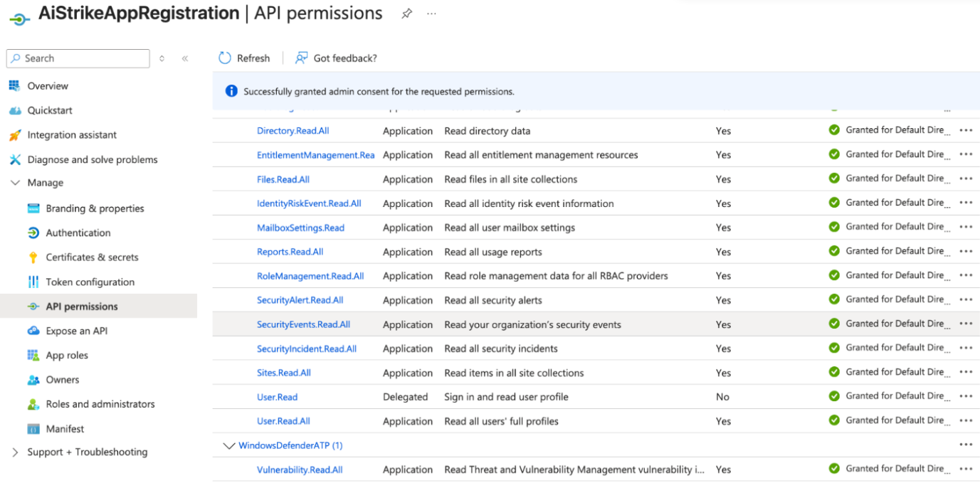Click into the sidebar Search field
This screenshot has height=483, width=980.
tap(78, 58)
